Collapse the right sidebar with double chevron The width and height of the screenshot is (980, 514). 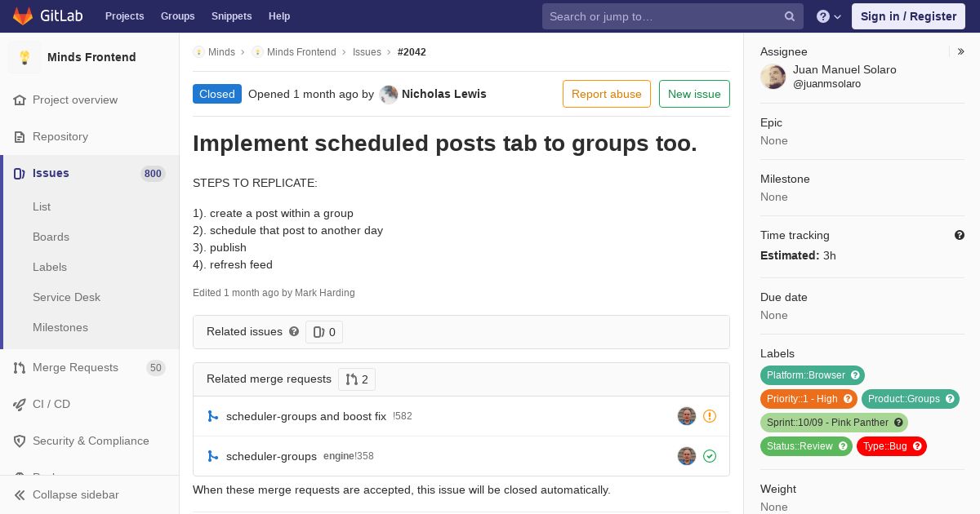pyautogui.click(x=961, y=51)
